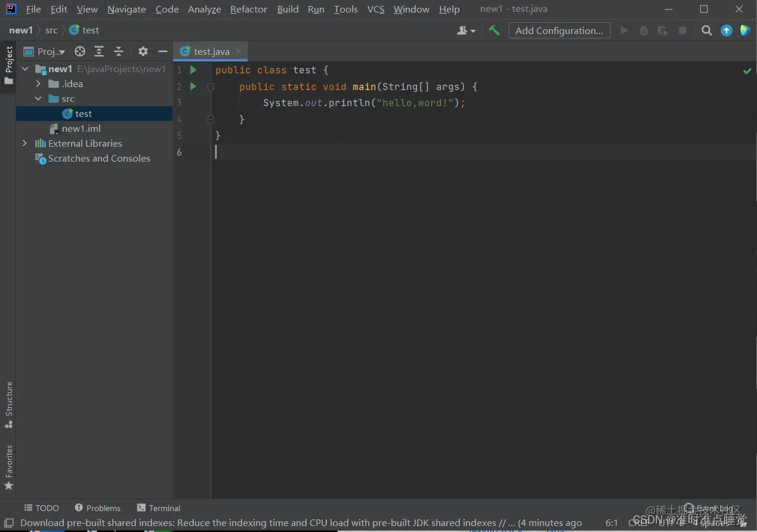Close the test.java tab

coord(239,51)
